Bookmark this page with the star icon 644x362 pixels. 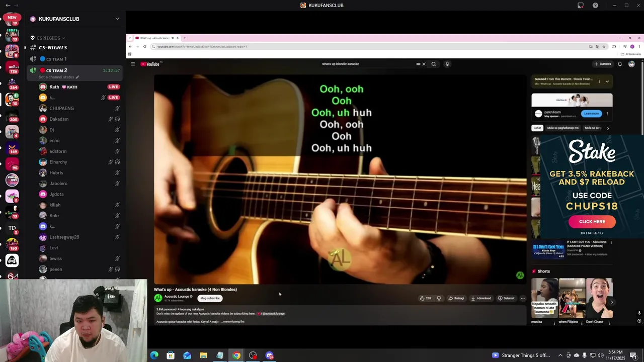tap(604, 46)
